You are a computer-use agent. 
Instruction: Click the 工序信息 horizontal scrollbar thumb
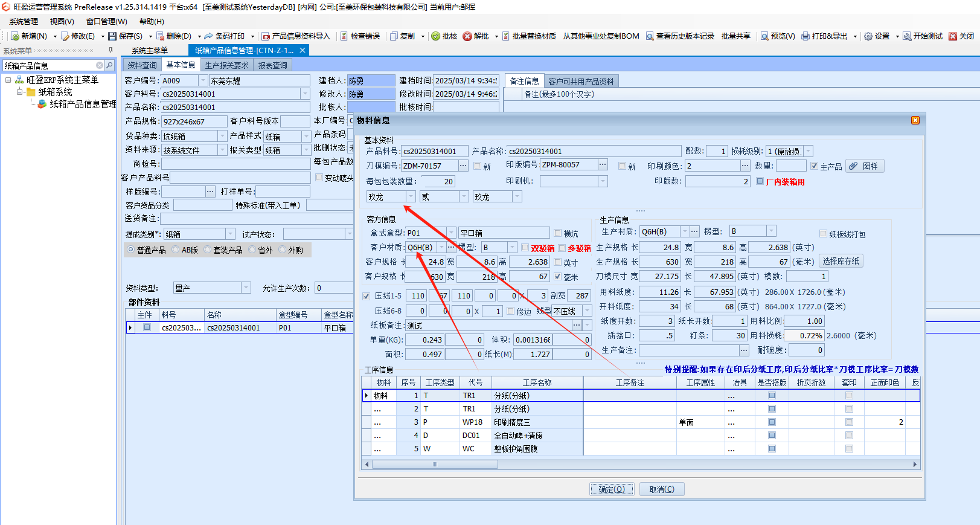coord(435,465)
